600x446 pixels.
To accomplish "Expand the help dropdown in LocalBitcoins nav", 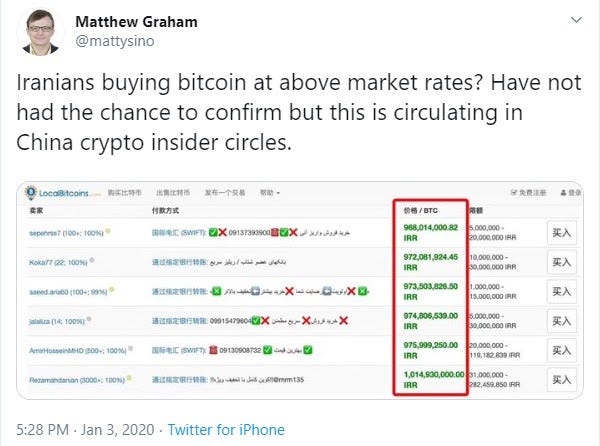I will pyautogui.click(x=270, y=192).
